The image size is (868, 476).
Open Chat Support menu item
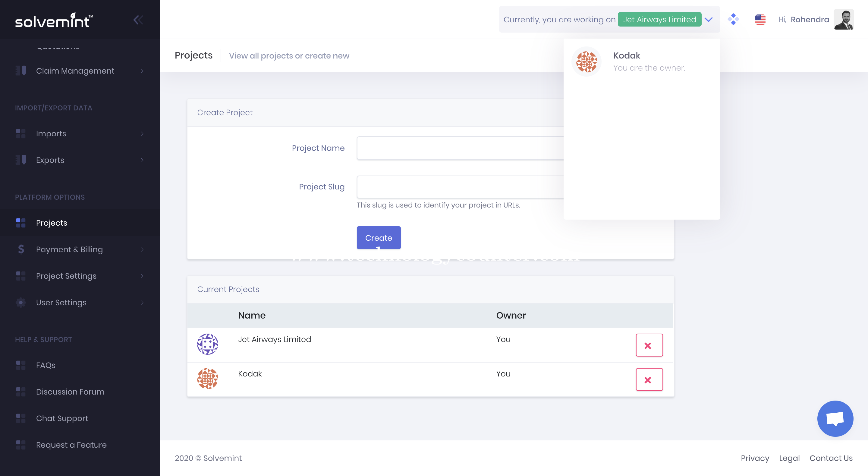[x=80, y=418]
